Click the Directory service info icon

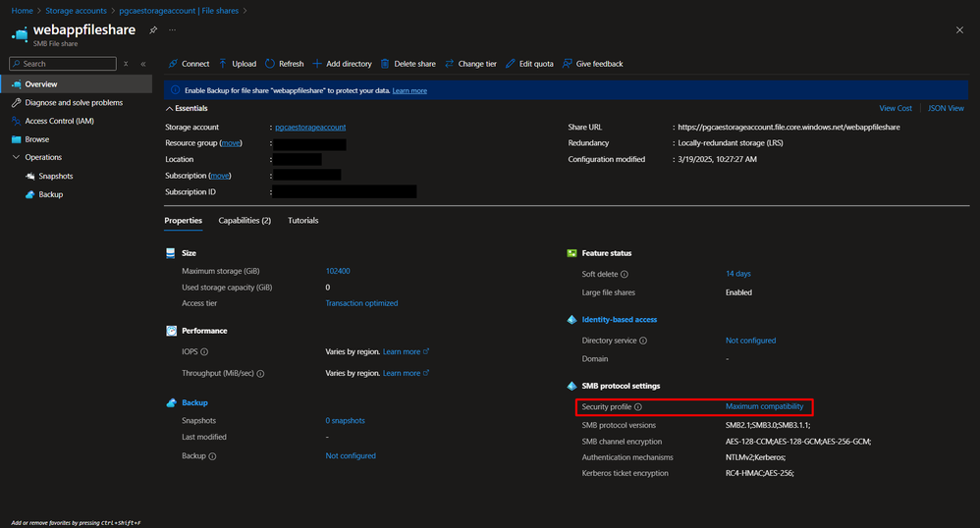(x=643, y=341)
